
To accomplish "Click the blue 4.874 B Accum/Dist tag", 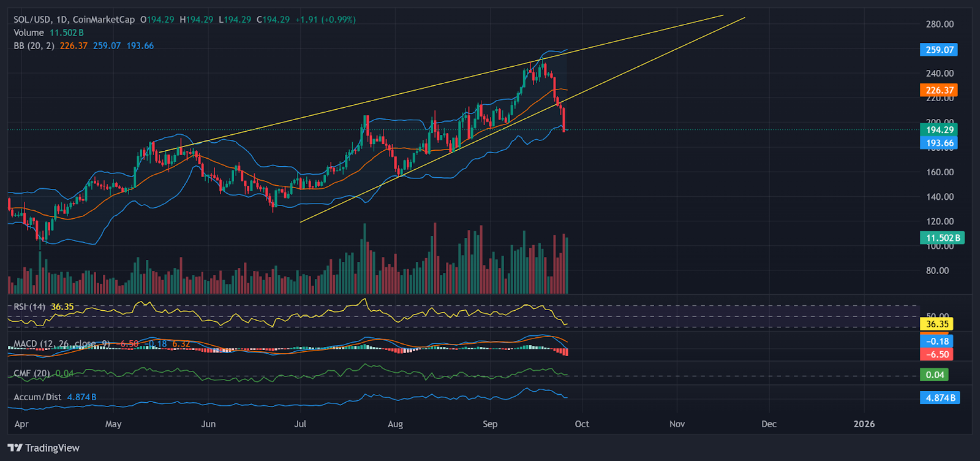I will 940,398.
